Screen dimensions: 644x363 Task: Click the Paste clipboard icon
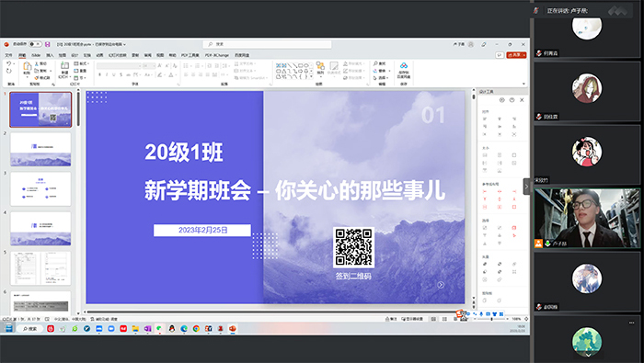click(27, 66)
